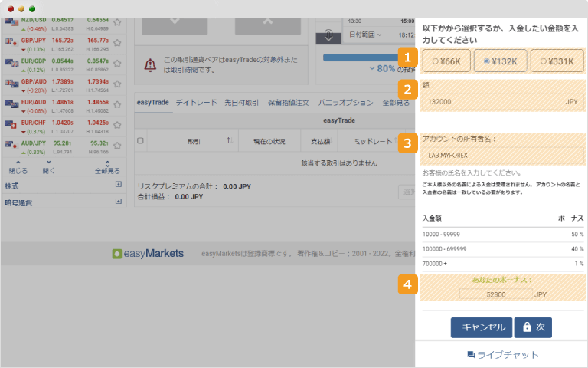This screenshot has height=368, width=588.
Task: Click the 現在の状況 column header
Action: point(269,141)
